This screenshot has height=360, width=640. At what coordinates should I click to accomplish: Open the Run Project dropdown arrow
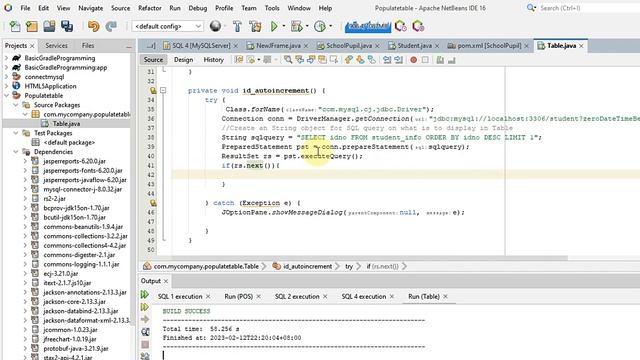pos(284,27)
